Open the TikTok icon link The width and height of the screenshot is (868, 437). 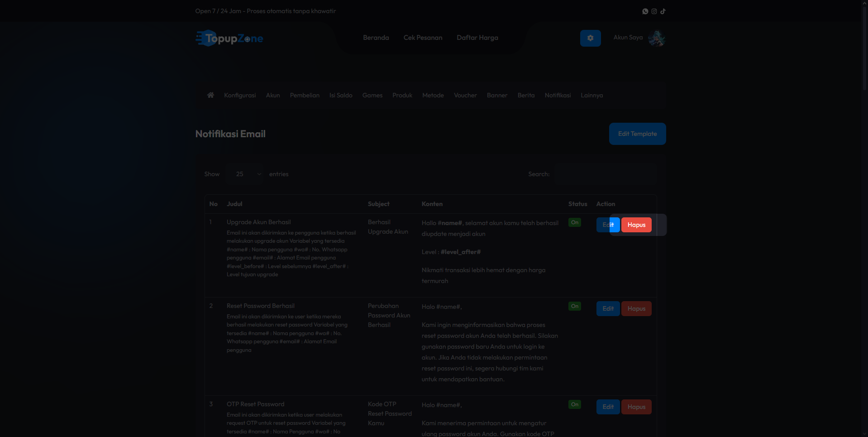click(663, 11)
